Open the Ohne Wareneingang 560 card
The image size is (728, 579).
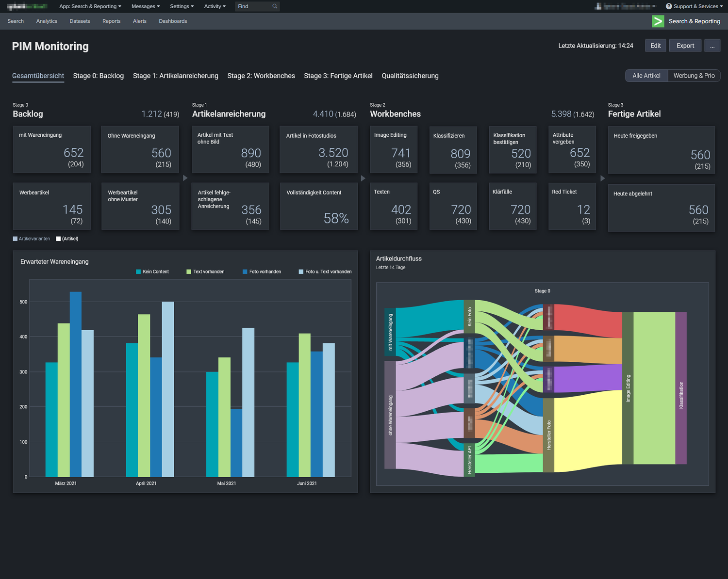click(140, 149)
